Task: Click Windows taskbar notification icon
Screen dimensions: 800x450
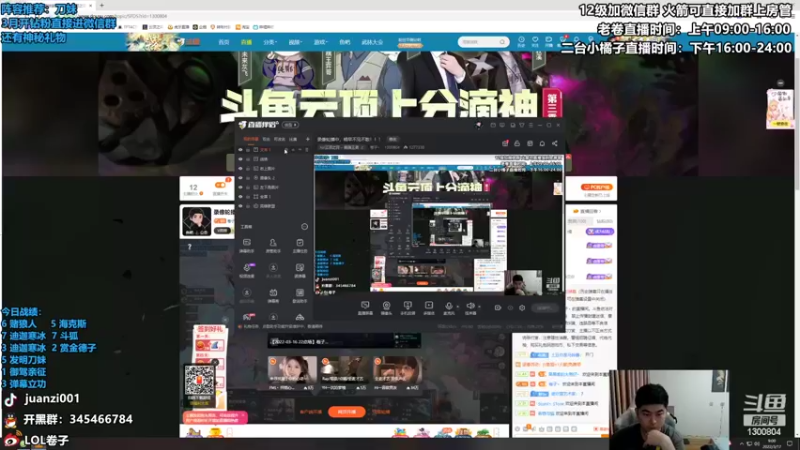Action: tap(790, 443)
